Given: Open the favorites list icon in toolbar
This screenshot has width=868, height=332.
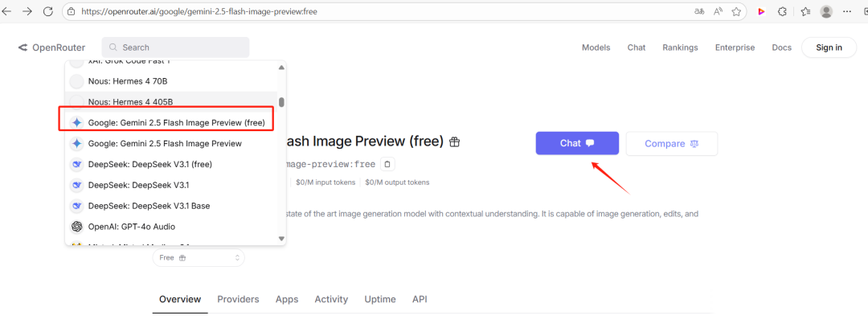Looking at the screenshot, I should [805, 12].
